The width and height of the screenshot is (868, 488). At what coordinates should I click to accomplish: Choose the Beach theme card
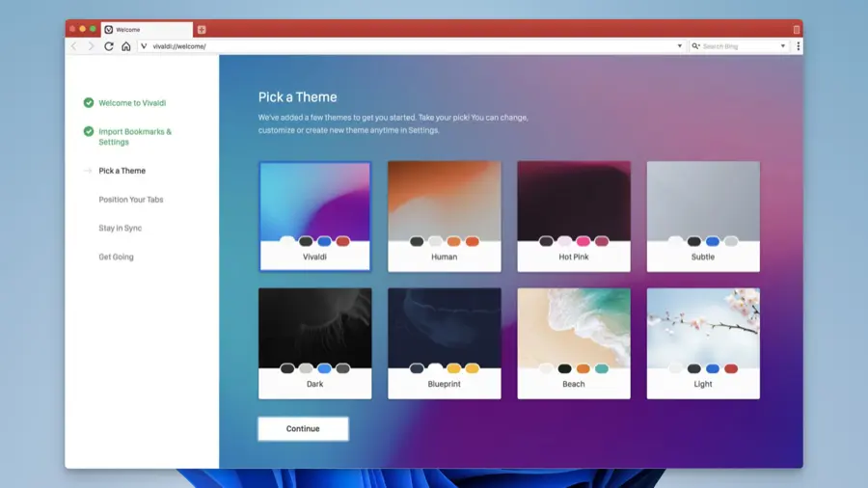point(574,343)
